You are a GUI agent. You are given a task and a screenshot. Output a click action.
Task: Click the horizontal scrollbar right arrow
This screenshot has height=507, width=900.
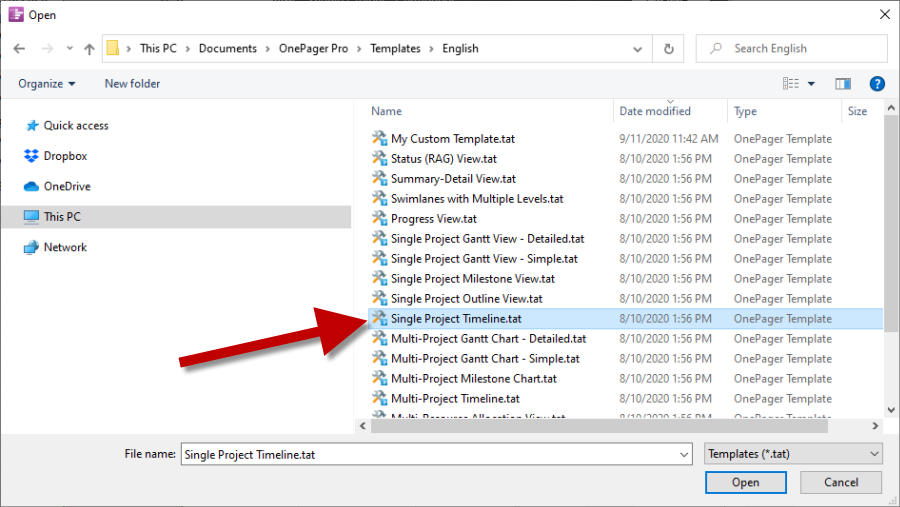(875, 426)
